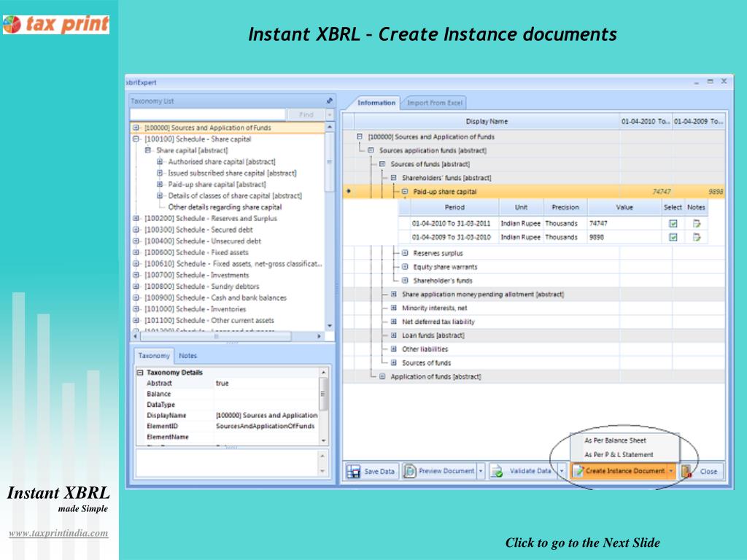Image resolution: width=747 pixels, height=560 pixels.
Task: Click the Preview Document icon
Action: tap(409, 471)
